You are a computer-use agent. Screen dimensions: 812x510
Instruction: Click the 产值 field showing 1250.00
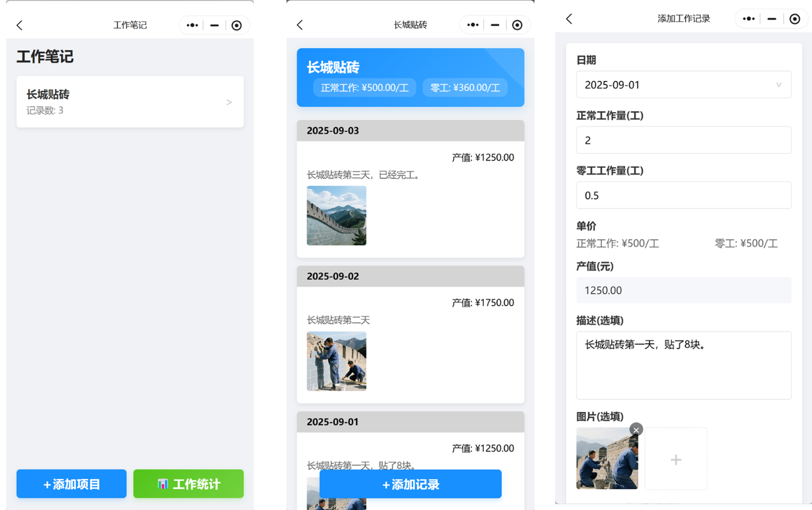[x=684, y=290]
